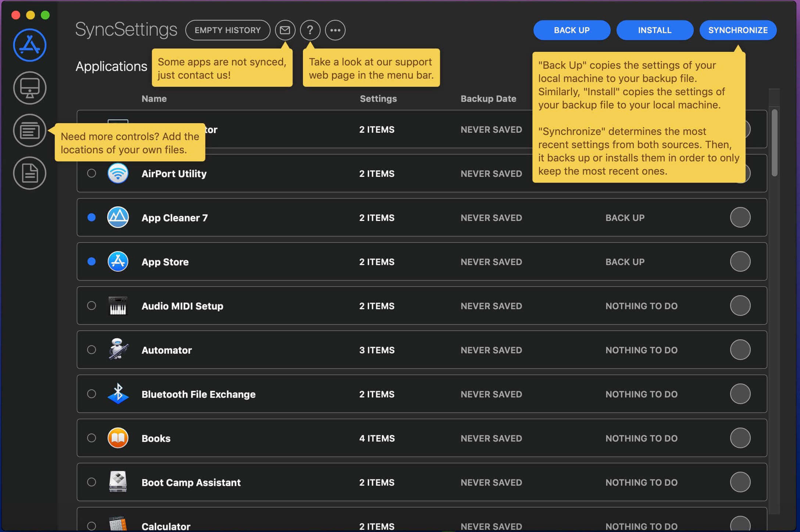This screenshot has height=532, width=800.
Task: Select the Calculator radio button
Action: (x=92, y=526)
